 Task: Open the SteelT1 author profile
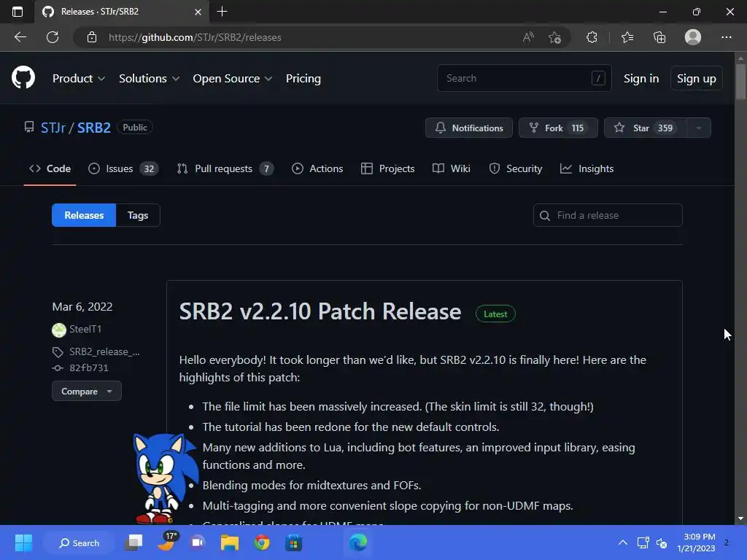point(85,329)
